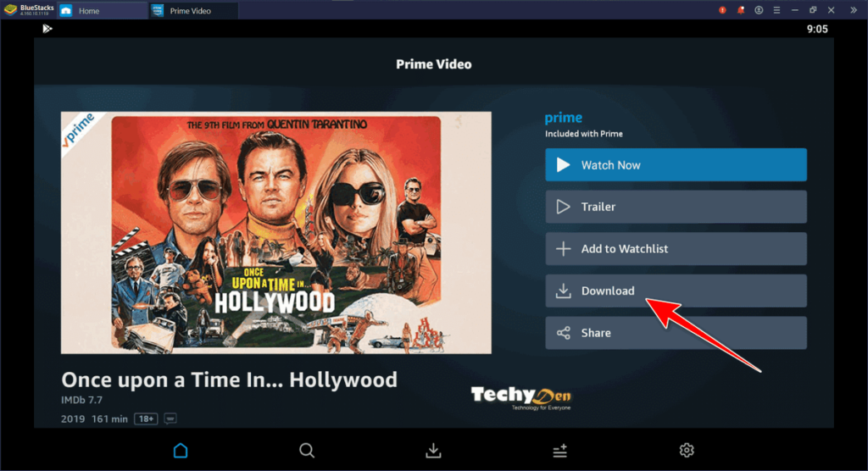Click the subtitles icon beside the rating

[170, 419]
